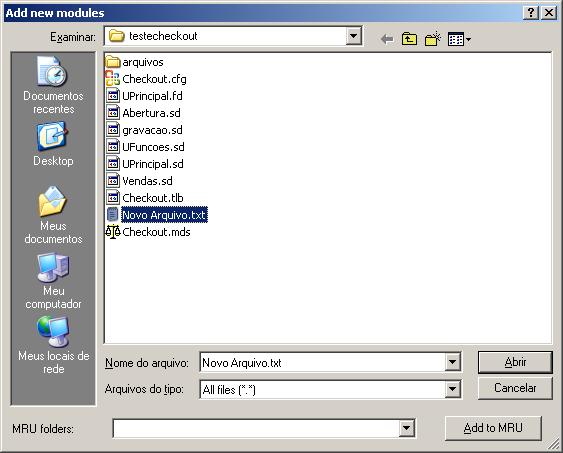Click the Add to MRU button
Image resolution: width=563 pixels, height=453 pixels.
[493, 428]
